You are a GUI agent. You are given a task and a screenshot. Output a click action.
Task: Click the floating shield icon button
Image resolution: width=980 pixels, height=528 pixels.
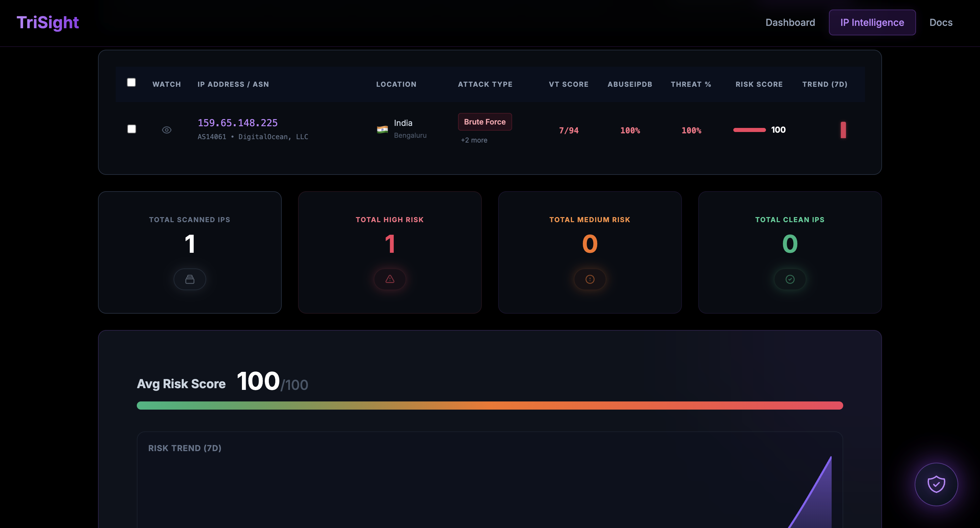936,484
